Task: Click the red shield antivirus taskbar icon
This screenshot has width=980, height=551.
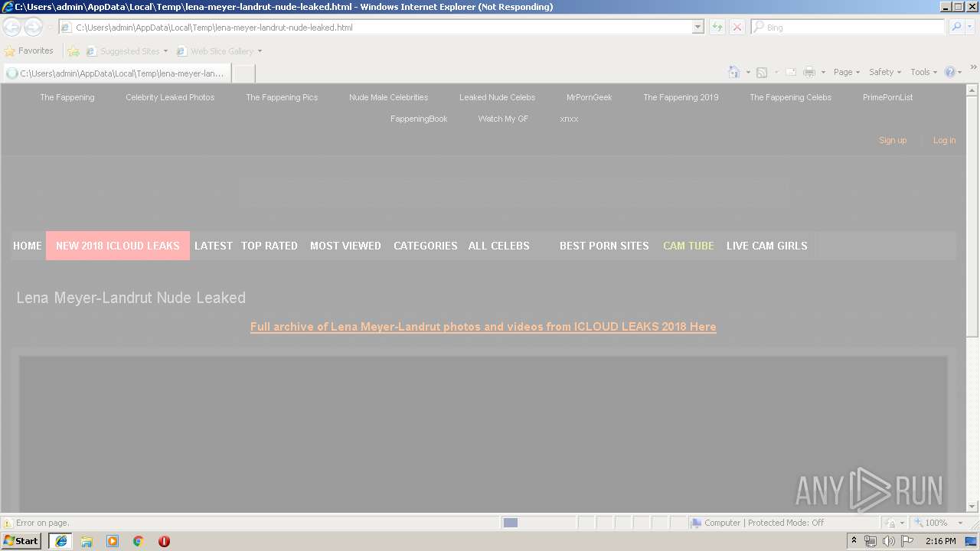Action: [164, 541]
